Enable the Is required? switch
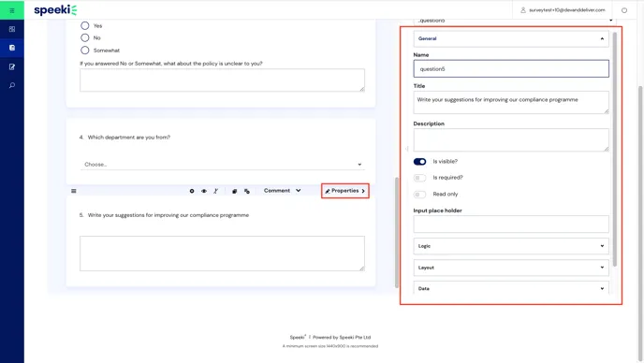 [419, 178]
